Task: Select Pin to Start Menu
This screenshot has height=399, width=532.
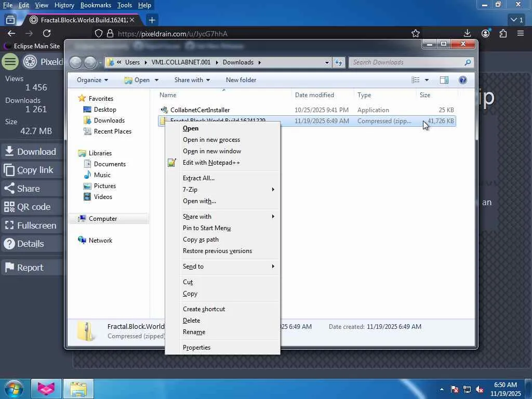Action: tap(207, 228)
